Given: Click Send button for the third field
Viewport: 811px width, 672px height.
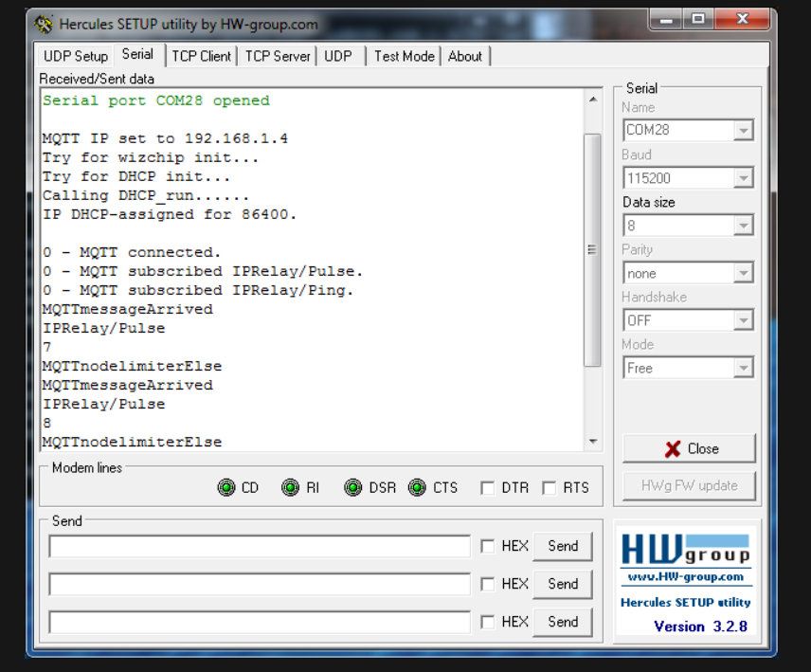Looking at the screenshot, I should (563, 622).
